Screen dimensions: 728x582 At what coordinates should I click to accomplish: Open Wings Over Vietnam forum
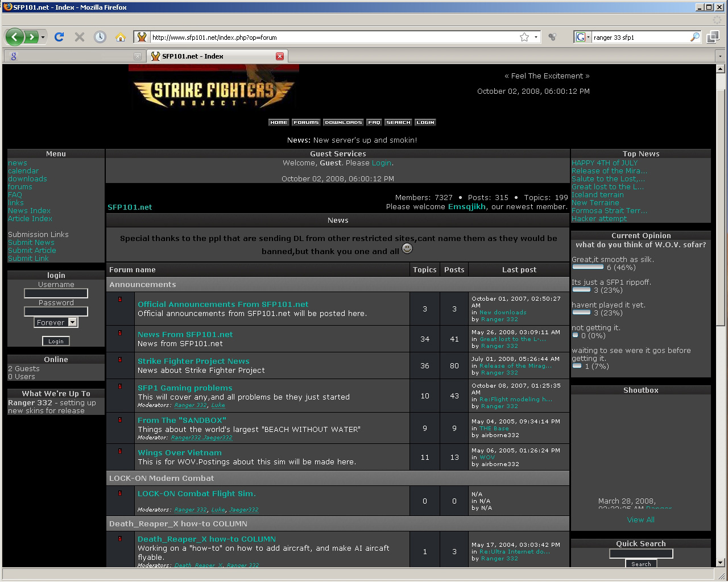pos(180,452)
